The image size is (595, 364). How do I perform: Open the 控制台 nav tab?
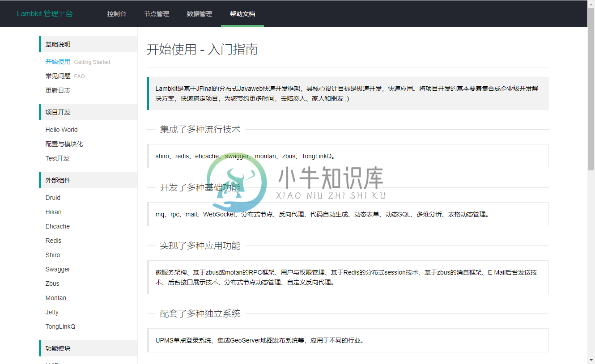click(x=117, y=14)
